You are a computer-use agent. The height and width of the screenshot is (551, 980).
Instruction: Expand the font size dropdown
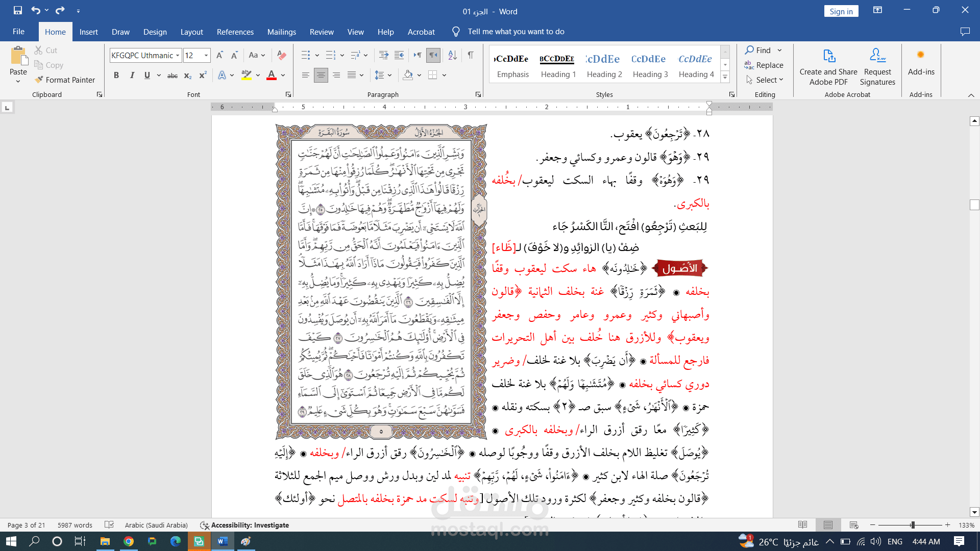206,56
